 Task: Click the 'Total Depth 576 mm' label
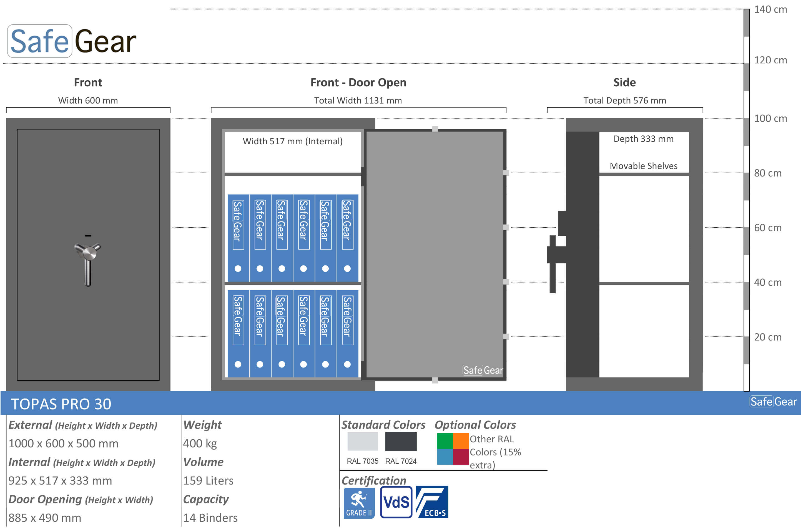tap(625, 100)
